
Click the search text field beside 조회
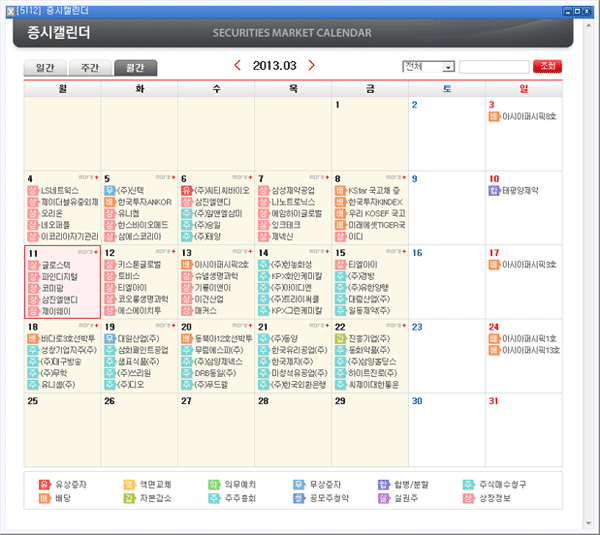tap(493, 67)
